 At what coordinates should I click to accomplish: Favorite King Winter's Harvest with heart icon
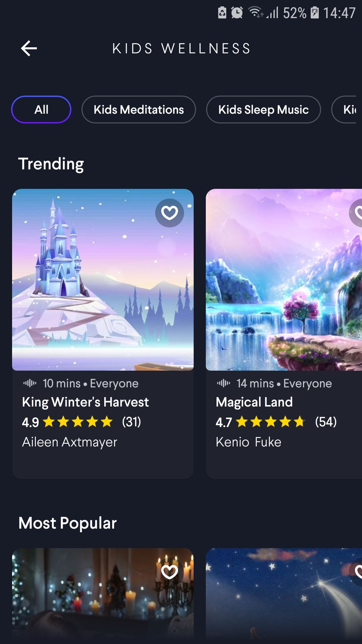coord(170,213)
